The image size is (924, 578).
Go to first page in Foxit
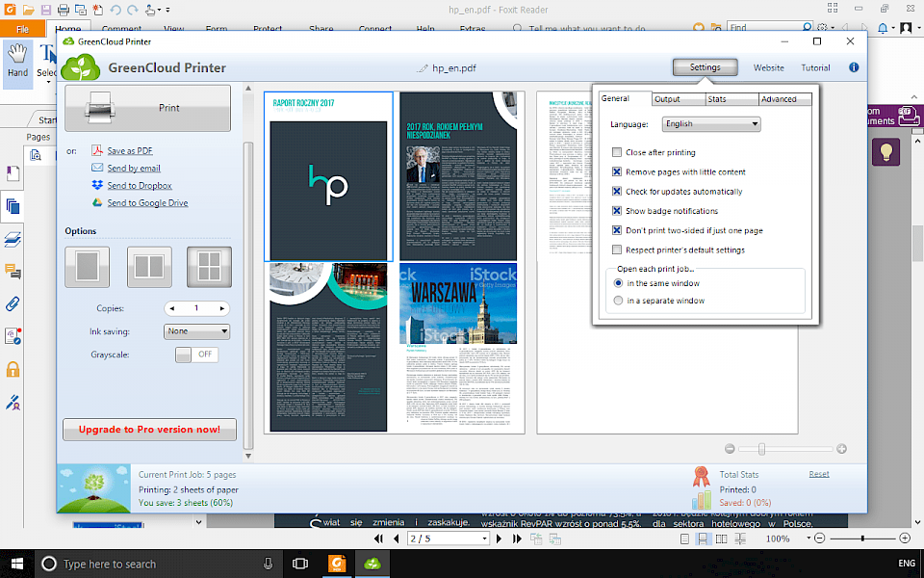(x=379, y=539)
